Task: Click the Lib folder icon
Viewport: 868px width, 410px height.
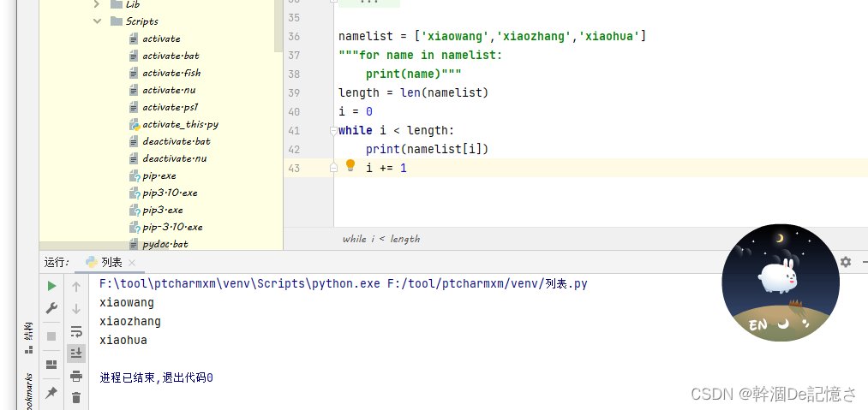Action: 116,4
